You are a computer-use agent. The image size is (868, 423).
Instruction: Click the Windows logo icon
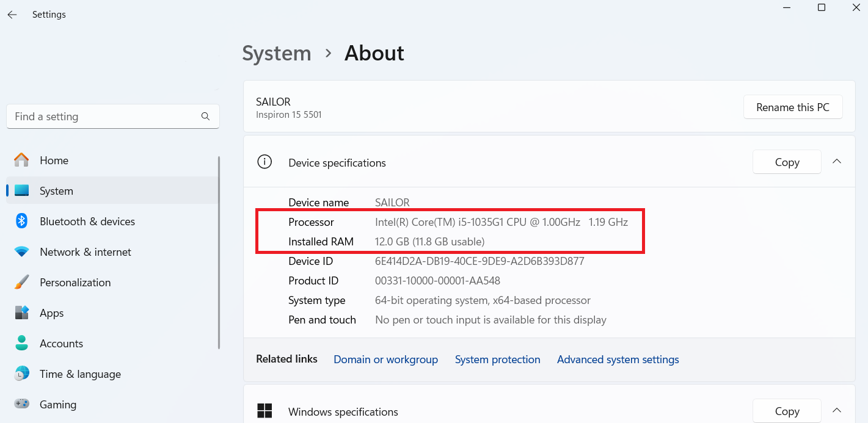[x=264, y=411]
